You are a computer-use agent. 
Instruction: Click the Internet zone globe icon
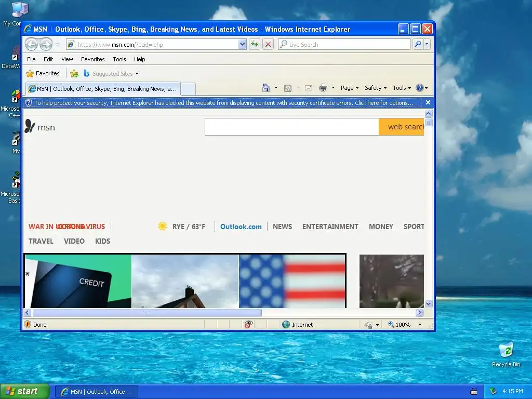coord(286,324)
